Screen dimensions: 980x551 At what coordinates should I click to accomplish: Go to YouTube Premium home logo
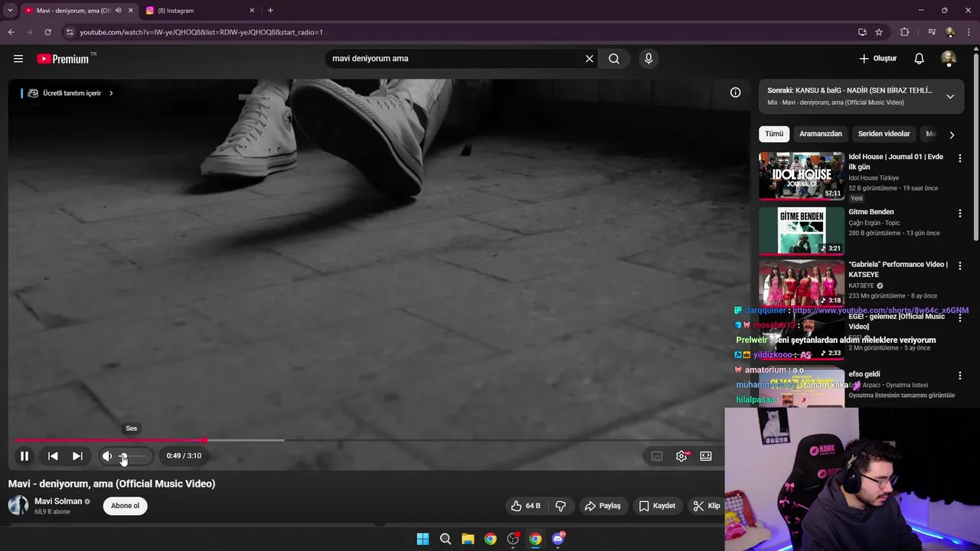point(64,59)
